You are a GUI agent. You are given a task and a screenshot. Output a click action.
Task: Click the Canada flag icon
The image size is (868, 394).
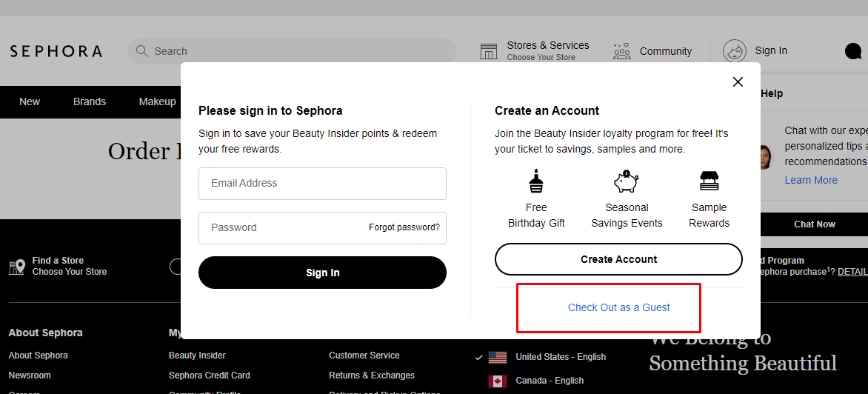(x=498, y=381)
